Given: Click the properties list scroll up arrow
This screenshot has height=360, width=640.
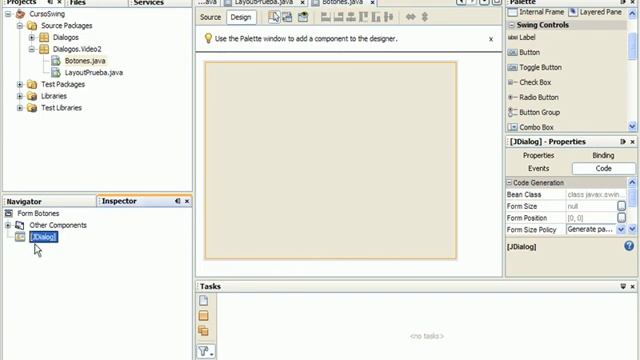Looking at the screenshot, I should (632, 182).
